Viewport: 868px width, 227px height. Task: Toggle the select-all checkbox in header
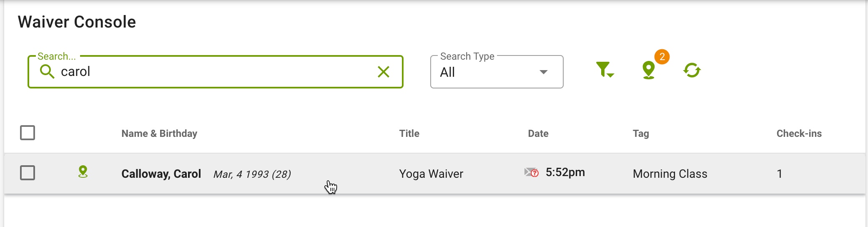(x=28, y=133)
